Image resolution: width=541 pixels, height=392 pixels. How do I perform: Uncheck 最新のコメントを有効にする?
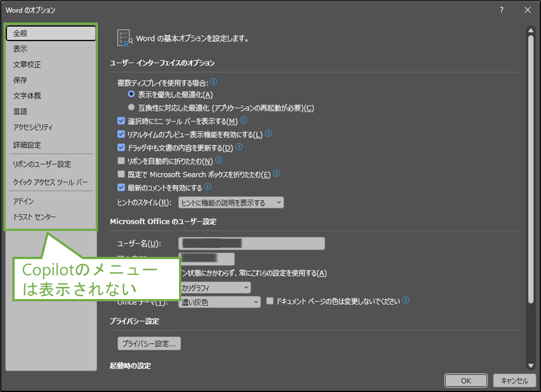(121, 188)
